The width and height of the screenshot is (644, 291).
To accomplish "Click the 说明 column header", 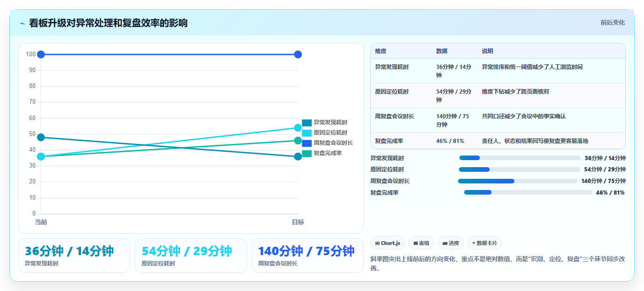I will point(487,51).
